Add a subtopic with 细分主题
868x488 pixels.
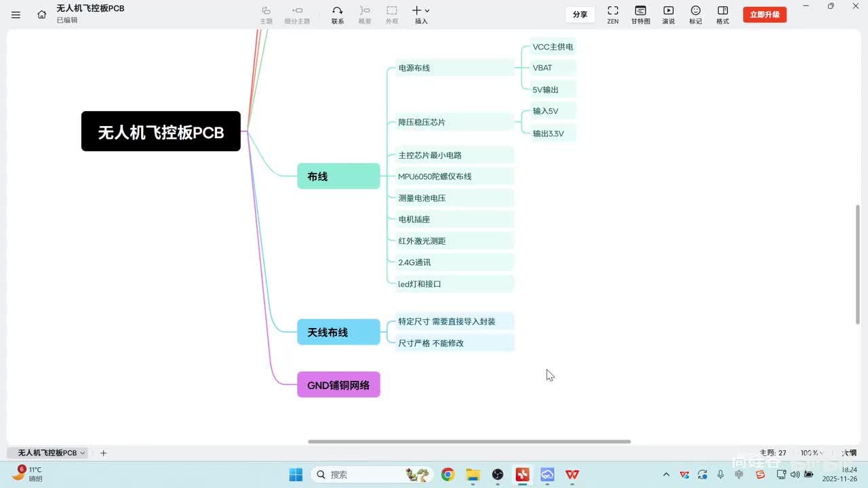(x=297, y=15)
